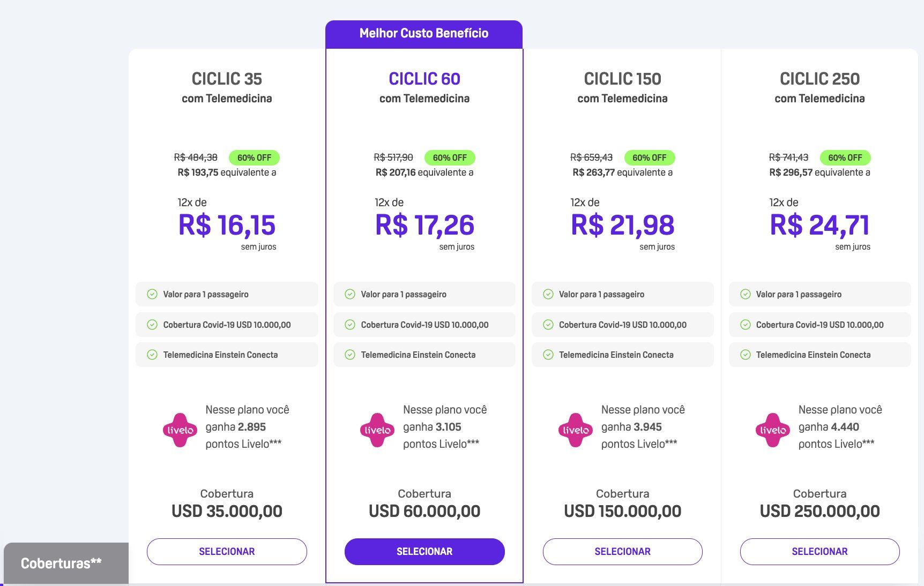
Task: Choose the CICLIC 60 plan with SELECIONAR
Action: tap(424, 552)
